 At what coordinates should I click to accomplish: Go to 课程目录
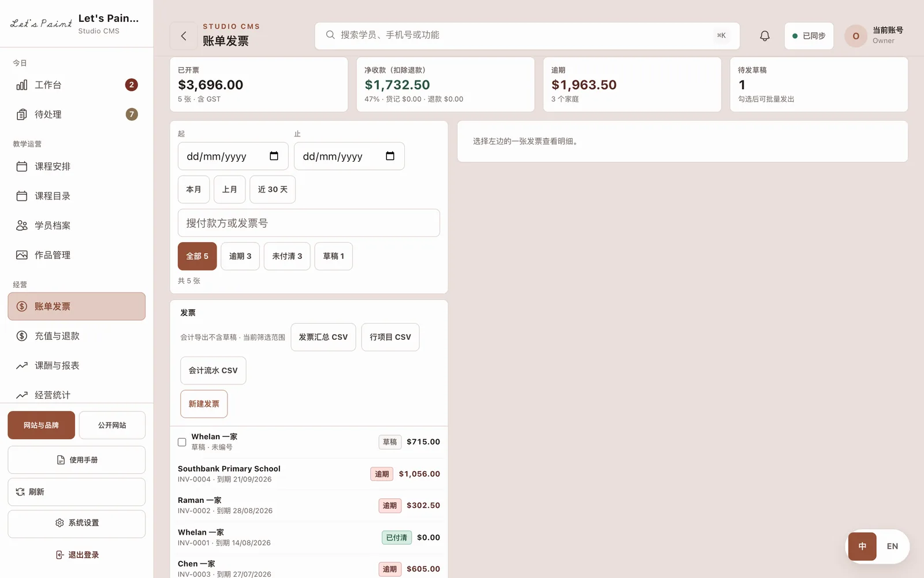coord(77,196)
